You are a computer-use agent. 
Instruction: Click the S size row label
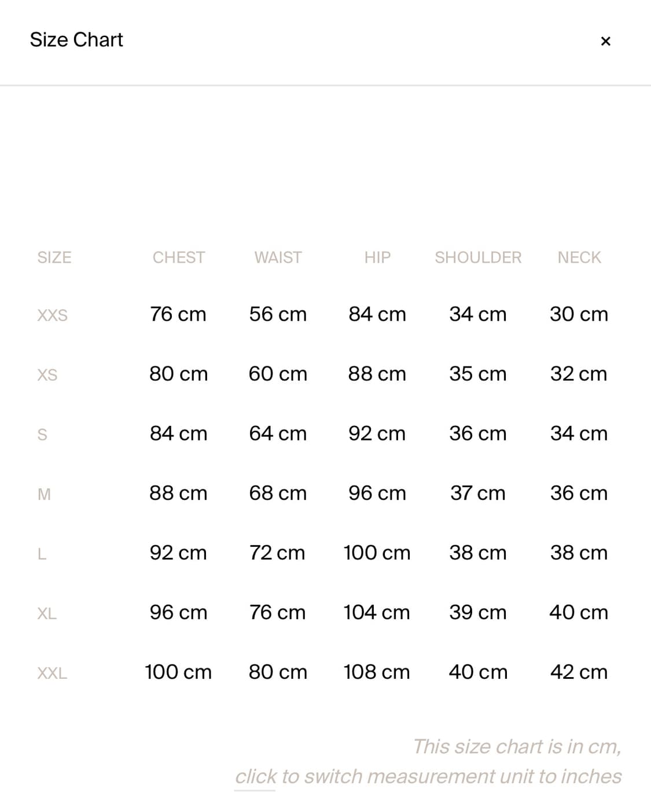42,435
